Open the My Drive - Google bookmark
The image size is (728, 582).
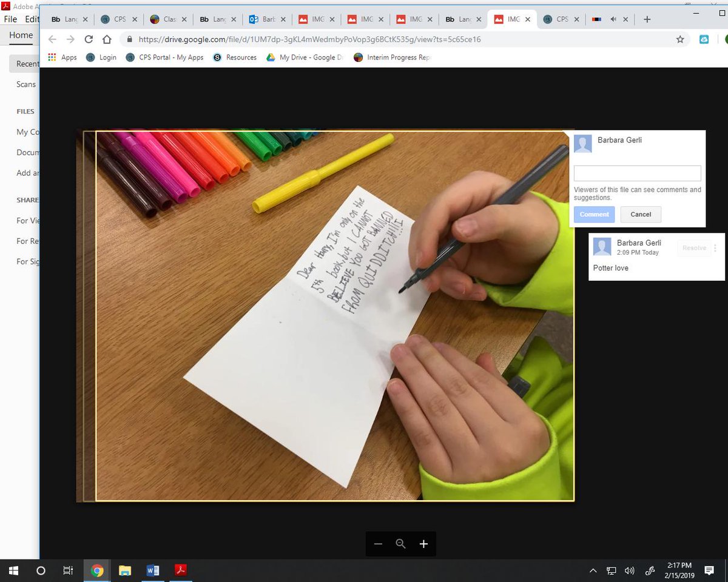(x=305, y=58)
